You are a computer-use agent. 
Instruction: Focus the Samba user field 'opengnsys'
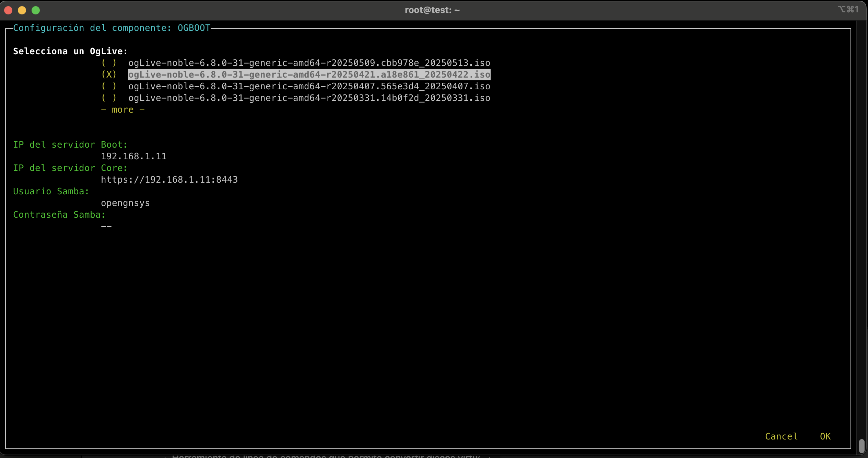[x=125, y=203]
